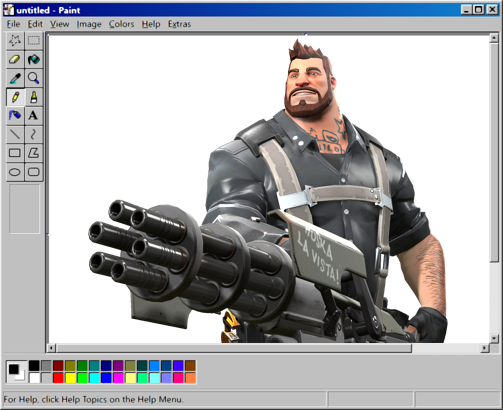The width and height of the screenshot is (503, 410).
Task: Activate the Text tool
Action: point(34,116)
